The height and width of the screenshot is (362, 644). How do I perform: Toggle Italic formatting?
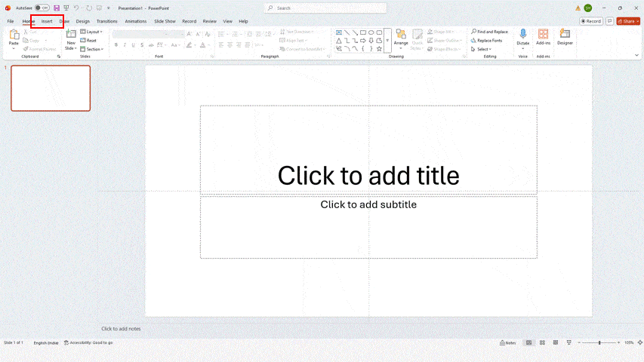click(x=125, y=45)
